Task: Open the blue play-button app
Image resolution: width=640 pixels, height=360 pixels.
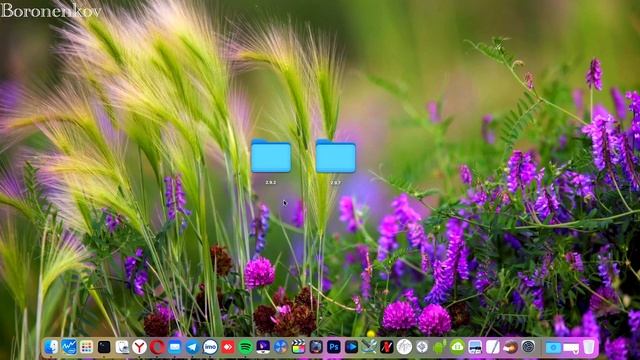Action: pos(351,347)
